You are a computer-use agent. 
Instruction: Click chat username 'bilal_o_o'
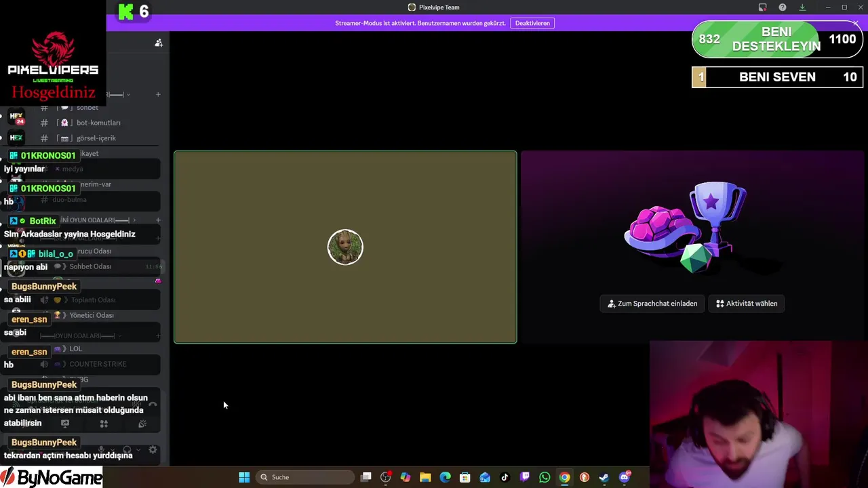(x=56, y=254)
